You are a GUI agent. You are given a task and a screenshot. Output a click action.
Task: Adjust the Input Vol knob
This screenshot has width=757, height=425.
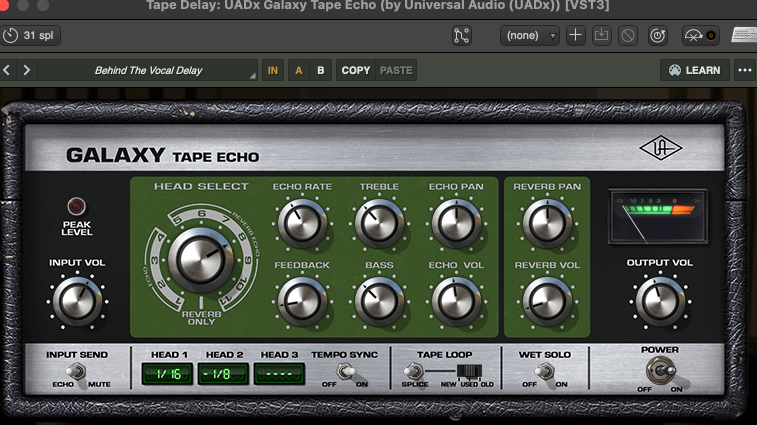point(77,301)
